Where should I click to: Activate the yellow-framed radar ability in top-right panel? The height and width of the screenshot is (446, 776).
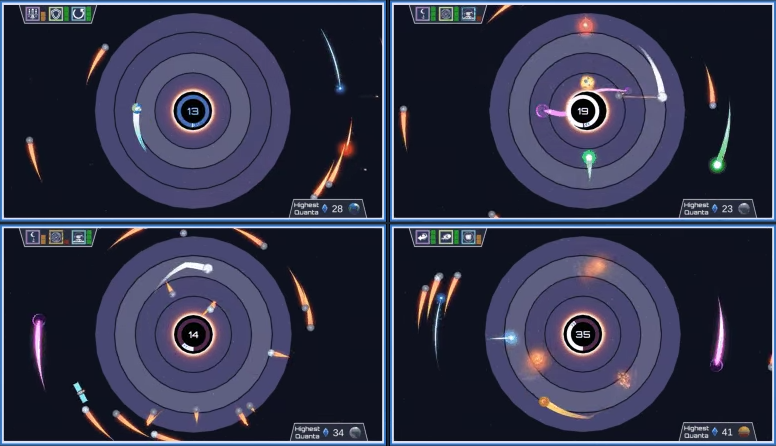(445, 14)
